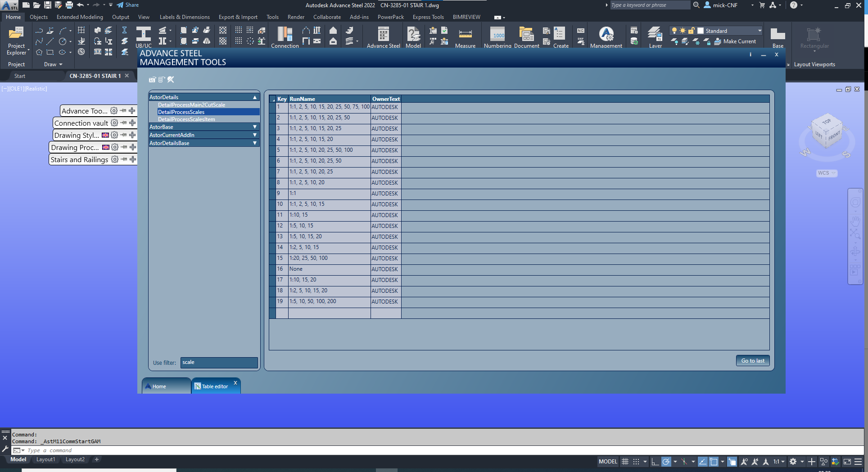
Task: Click the settings gear on Connection vault palette
Action: pyautogui.click(x=114, y=123)
